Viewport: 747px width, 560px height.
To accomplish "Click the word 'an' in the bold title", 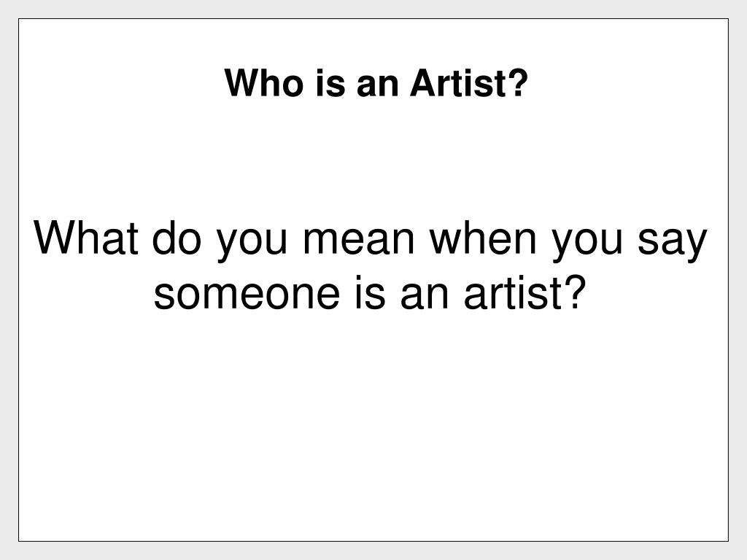I will click(377, 87).
